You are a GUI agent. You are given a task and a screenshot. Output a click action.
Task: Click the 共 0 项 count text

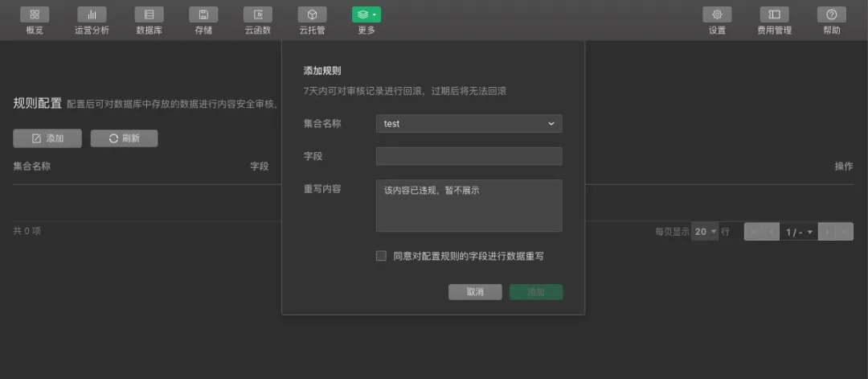coord(27,231)
